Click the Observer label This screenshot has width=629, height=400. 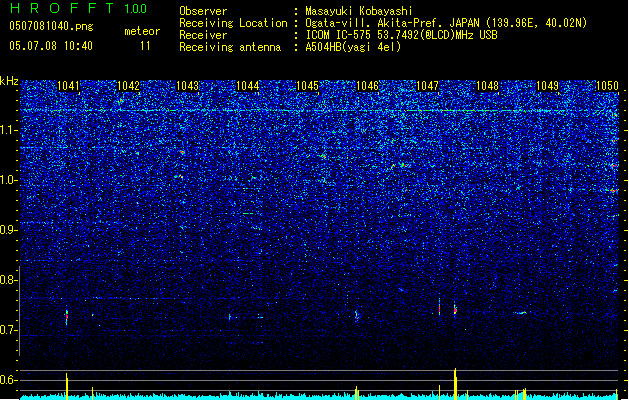pyautogui.click(x=203, y=11)
